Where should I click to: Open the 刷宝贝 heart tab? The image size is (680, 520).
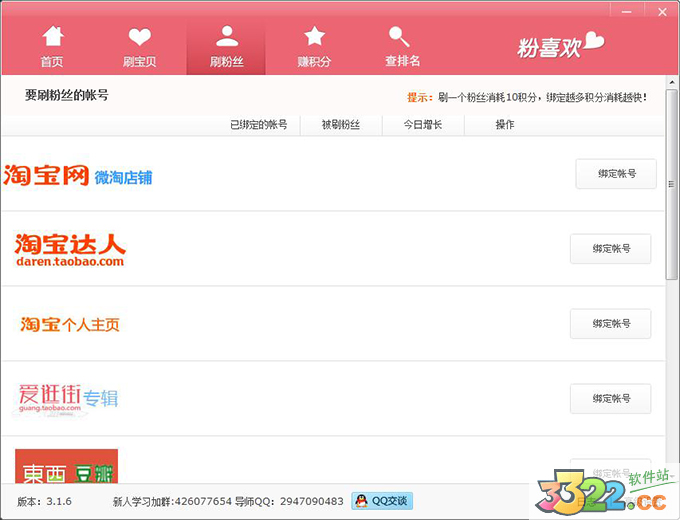(139, 46)
